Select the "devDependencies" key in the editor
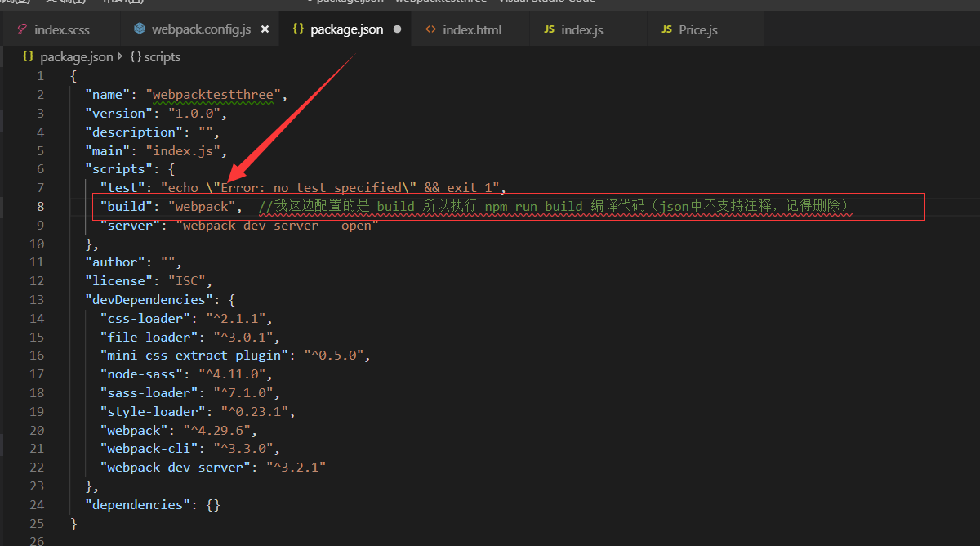 tap(147, 299)
